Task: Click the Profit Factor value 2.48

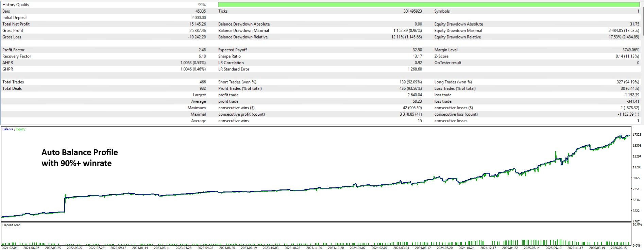Action: [x=202, y=50]
